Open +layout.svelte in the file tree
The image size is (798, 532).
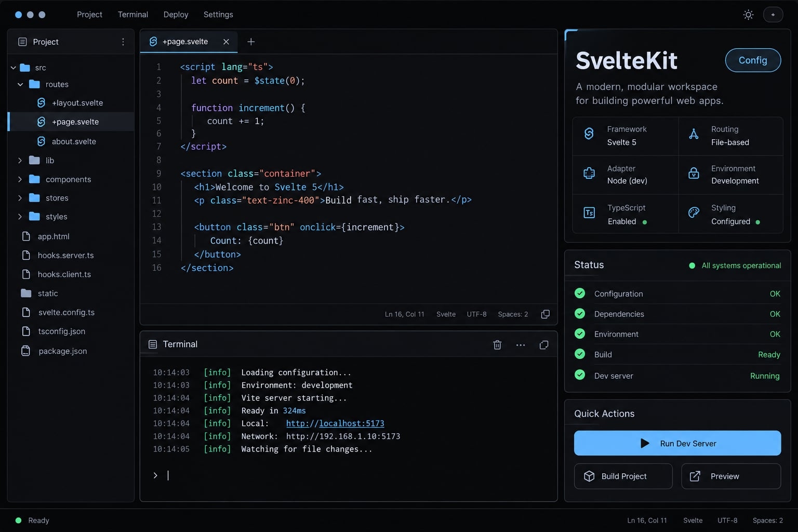(x=71, y=103)
